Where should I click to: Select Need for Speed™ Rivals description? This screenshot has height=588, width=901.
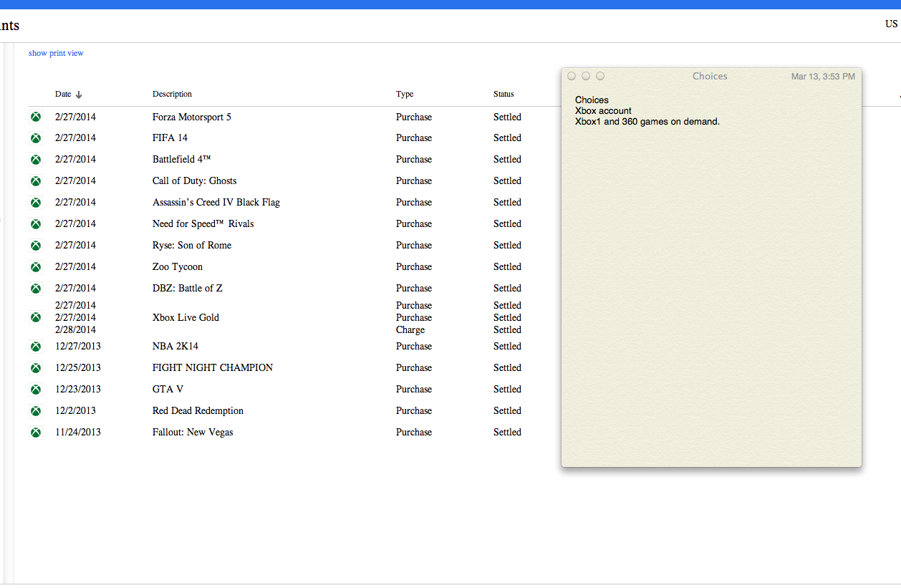coord(203,223)
